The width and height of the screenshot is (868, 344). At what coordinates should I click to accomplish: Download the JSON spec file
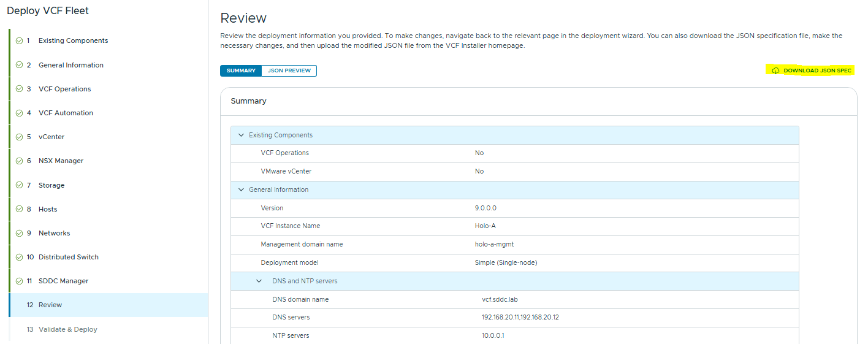(x=817, y=71)
